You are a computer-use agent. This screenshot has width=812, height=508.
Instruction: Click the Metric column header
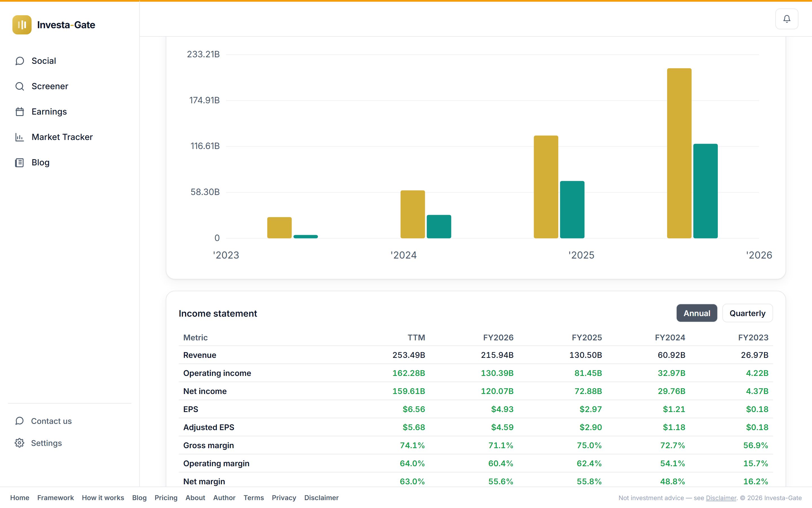pos(195,337)
